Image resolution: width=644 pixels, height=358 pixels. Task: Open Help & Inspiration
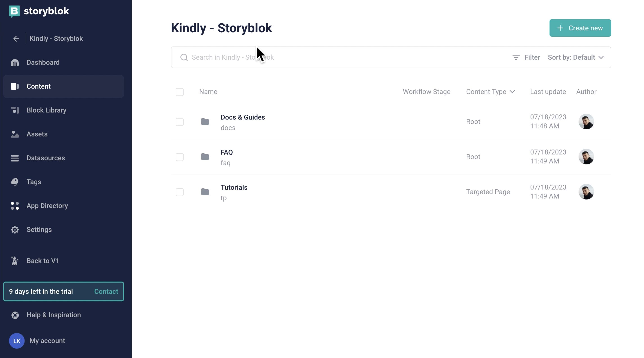[x=63, y=315]
